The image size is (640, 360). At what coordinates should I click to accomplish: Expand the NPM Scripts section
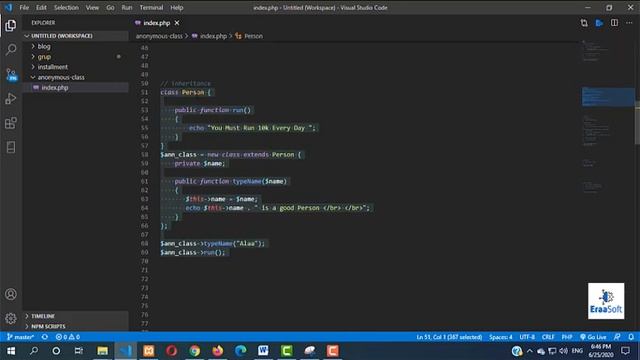[x=76, y=326]
